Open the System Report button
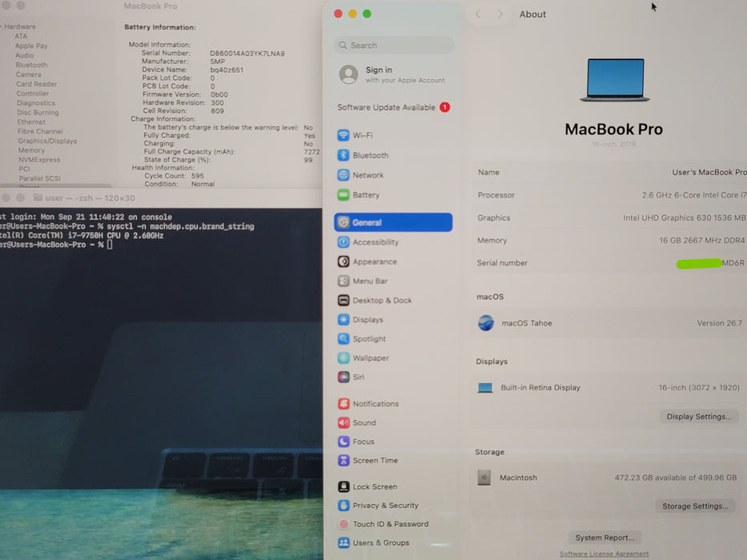This screenshot has width=747, height=560. pos(604,538)
